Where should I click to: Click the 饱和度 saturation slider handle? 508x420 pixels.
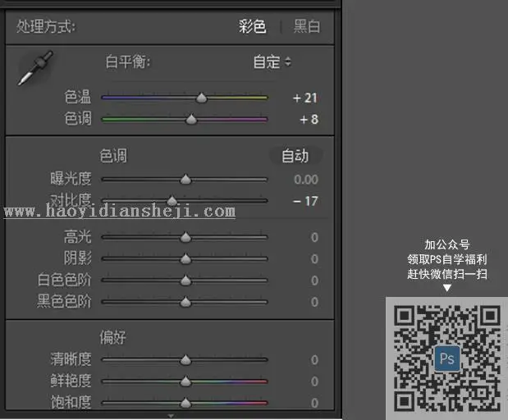tap(185, 403)
